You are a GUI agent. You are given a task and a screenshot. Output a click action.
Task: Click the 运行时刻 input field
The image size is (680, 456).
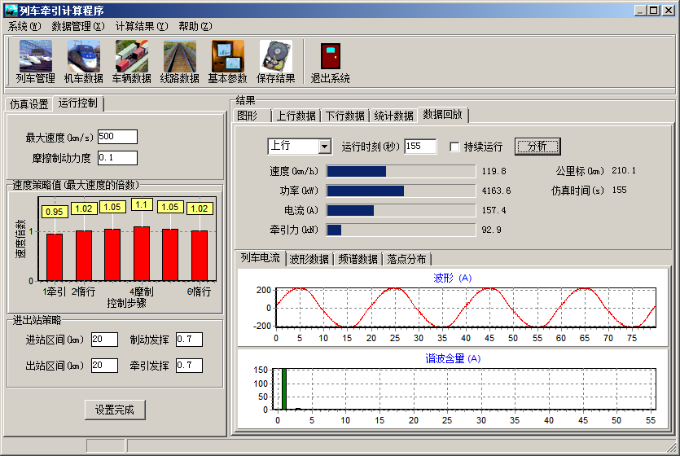[x=420, y=147]
